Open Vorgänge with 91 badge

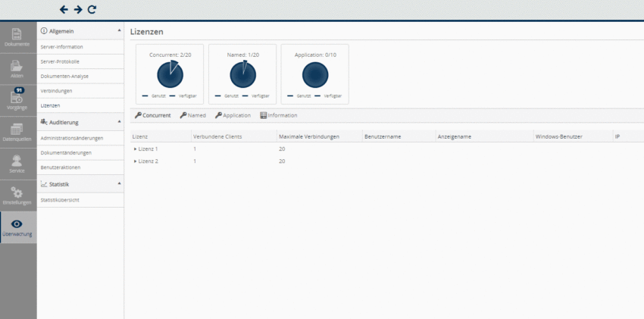pos(17,100)
